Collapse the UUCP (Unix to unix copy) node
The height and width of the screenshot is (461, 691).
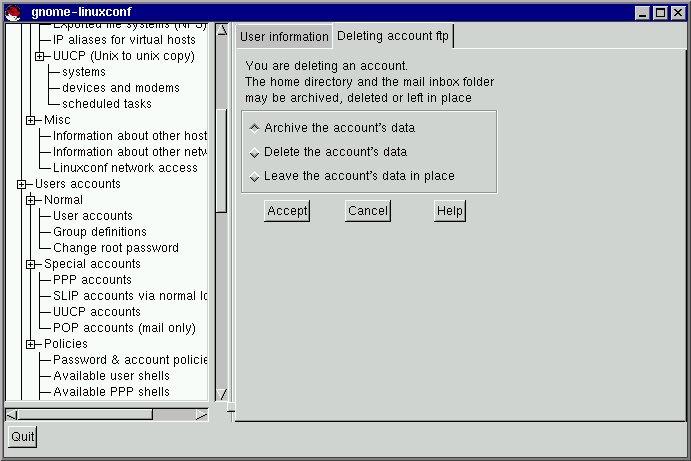tap(40, 56)
